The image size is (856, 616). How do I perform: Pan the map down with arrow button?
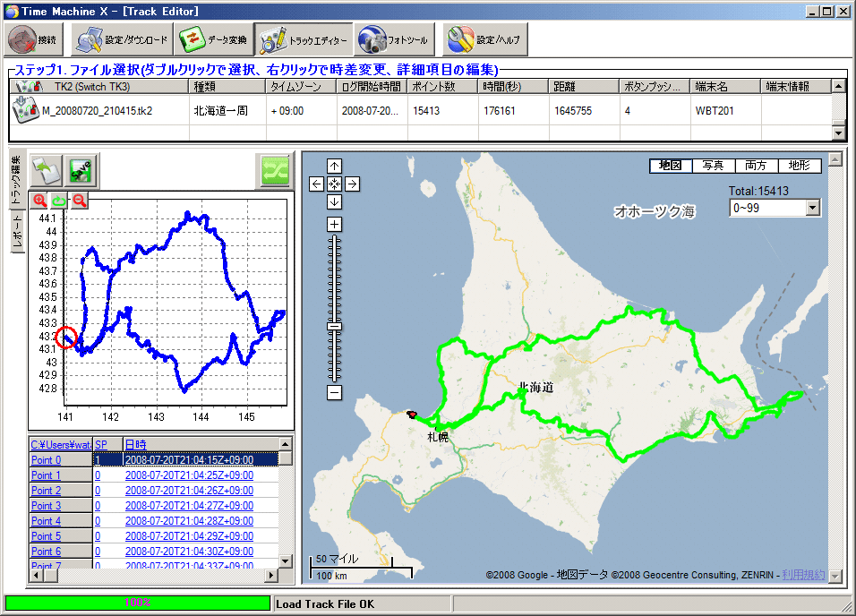pyautogui.click(x=335, y=202)
